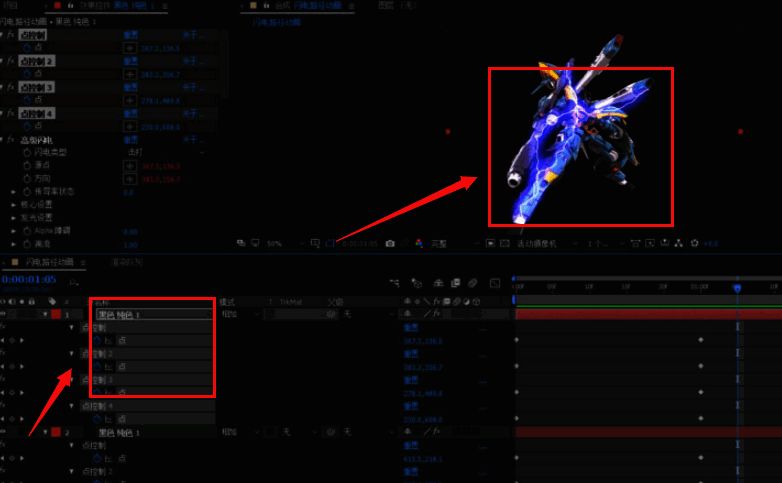This screenshot has height=483, width=782.
Task: Select the 闪电路径动画 timeline tab
Action: pyautogui.click(x=49, y=262)
